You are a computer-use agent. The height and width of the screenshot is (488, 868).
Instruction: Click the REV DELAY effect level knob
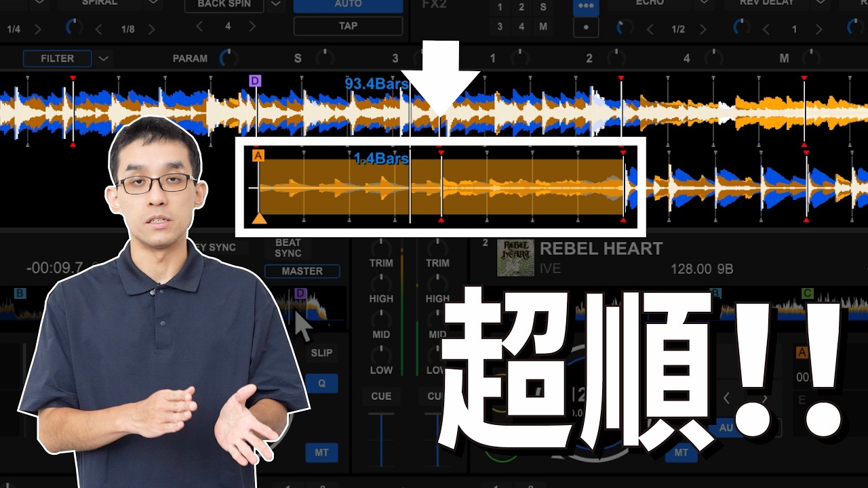coord(743,28)
